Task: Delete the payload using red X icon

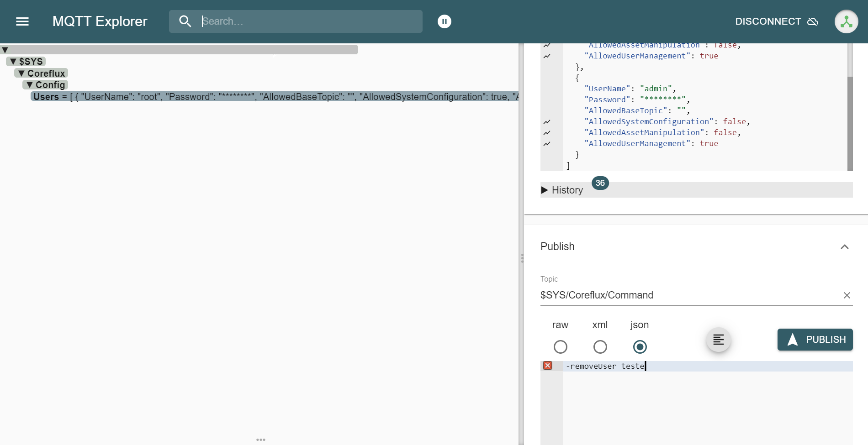Action: coord(547,366)
